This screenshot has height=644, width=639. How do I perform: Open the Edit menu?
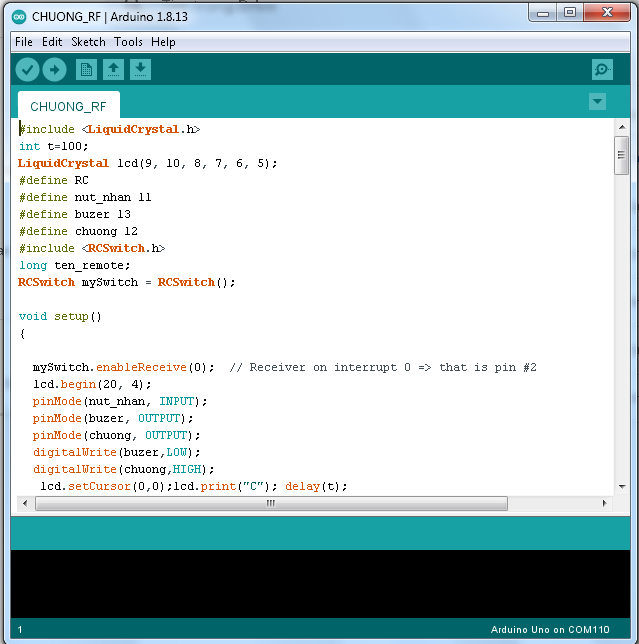pyautogui.click(x=52, y=42)
